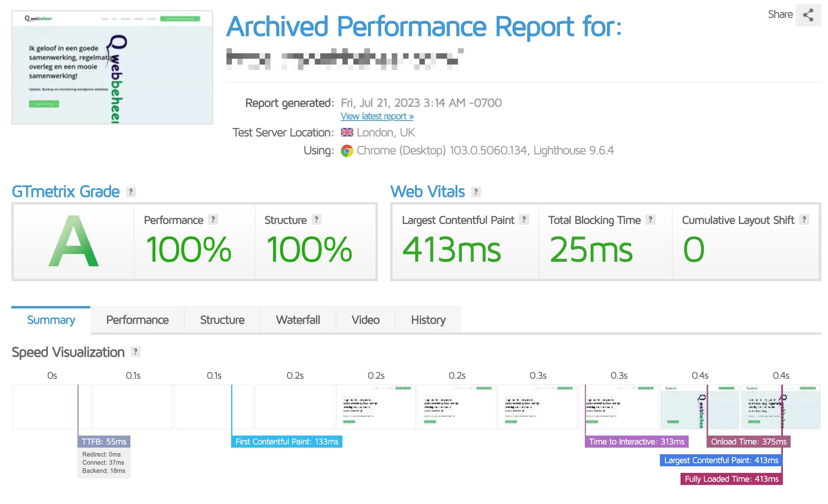Click the Fully Loaded Time 413ms label

[731, 479]
